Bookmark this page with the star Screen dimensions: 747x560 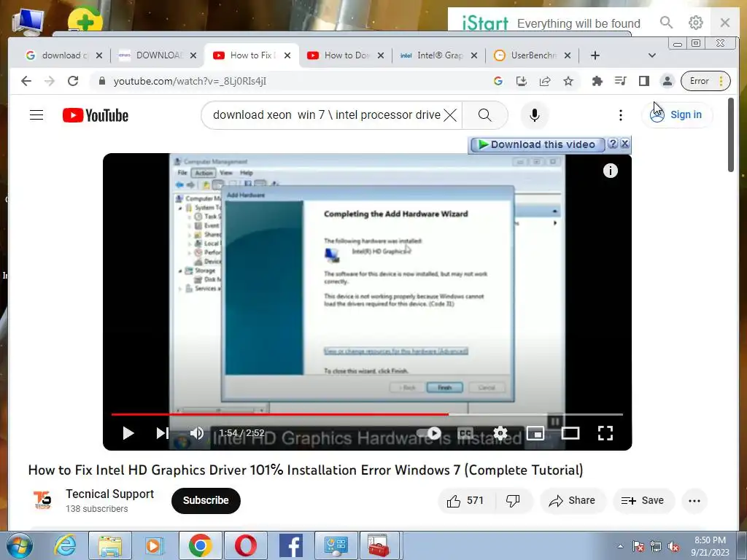(x=568, y=82)
